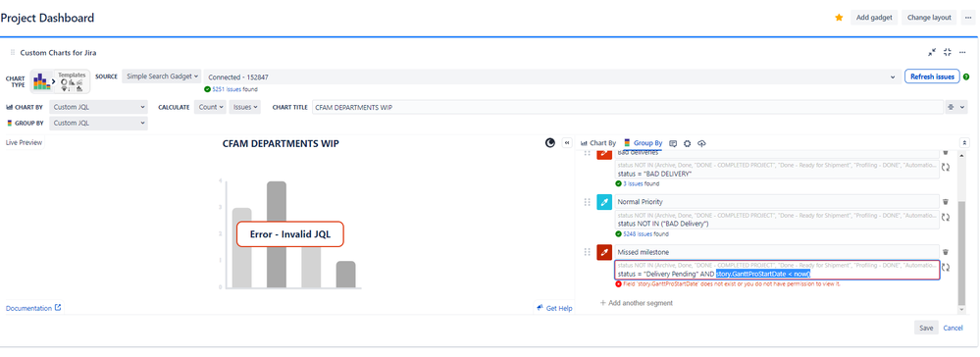This screenshot has width=980, height=357.
Task: Click the chart title alignment icon
Action: pos(951,108)
